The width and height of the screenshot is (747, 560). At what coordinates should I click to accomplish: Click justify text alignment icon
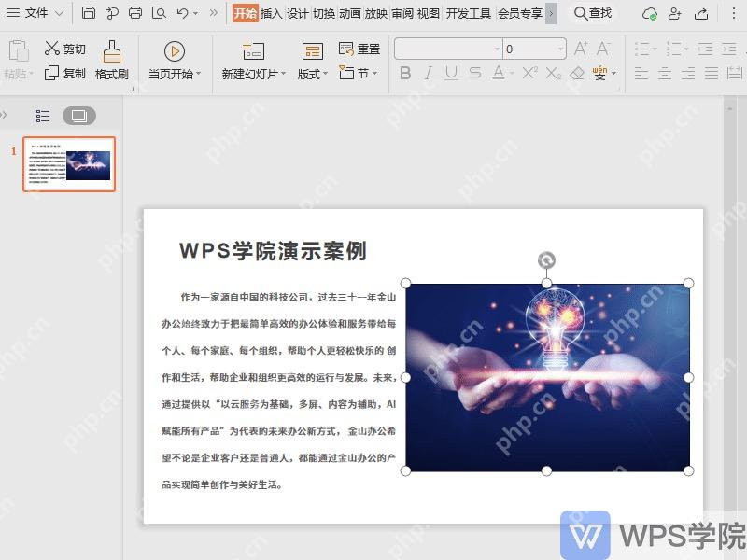pyautogui.click(x=712, y=74)
